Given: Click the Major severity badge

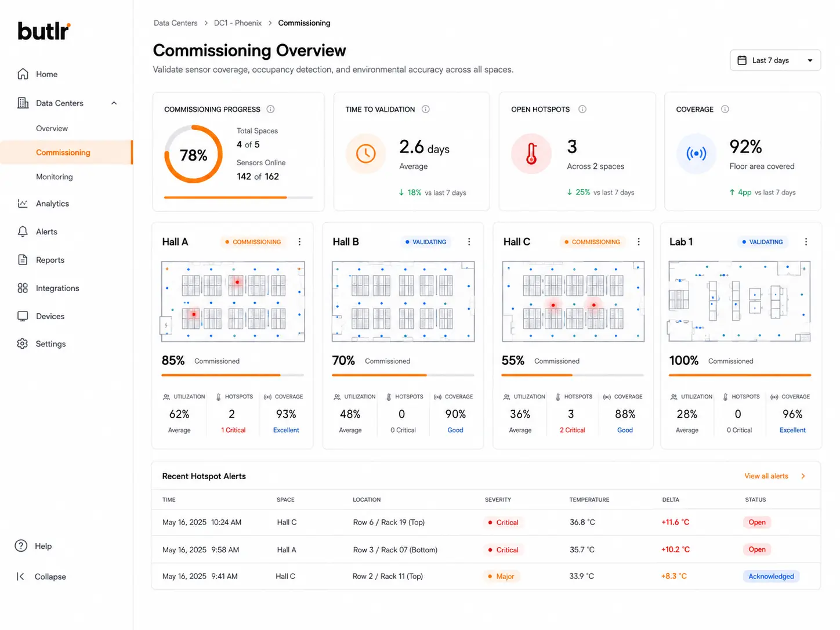Looking at the screenshot, I should coord(501,576).
